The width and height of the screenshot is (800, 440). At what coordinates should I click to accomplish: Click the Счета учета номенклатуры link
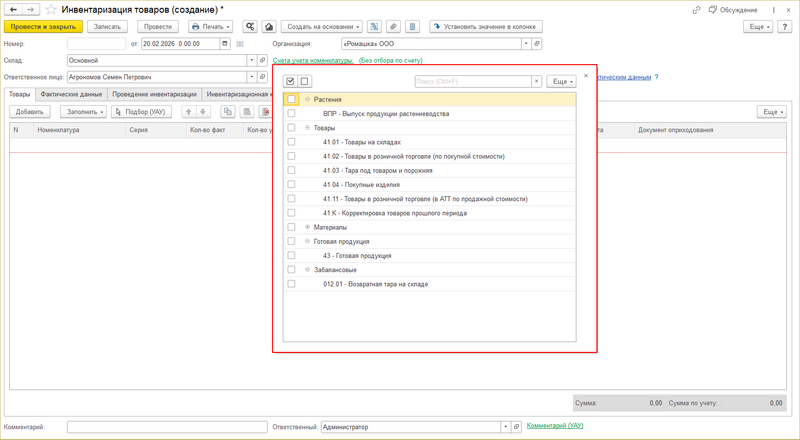click(313, 60)
